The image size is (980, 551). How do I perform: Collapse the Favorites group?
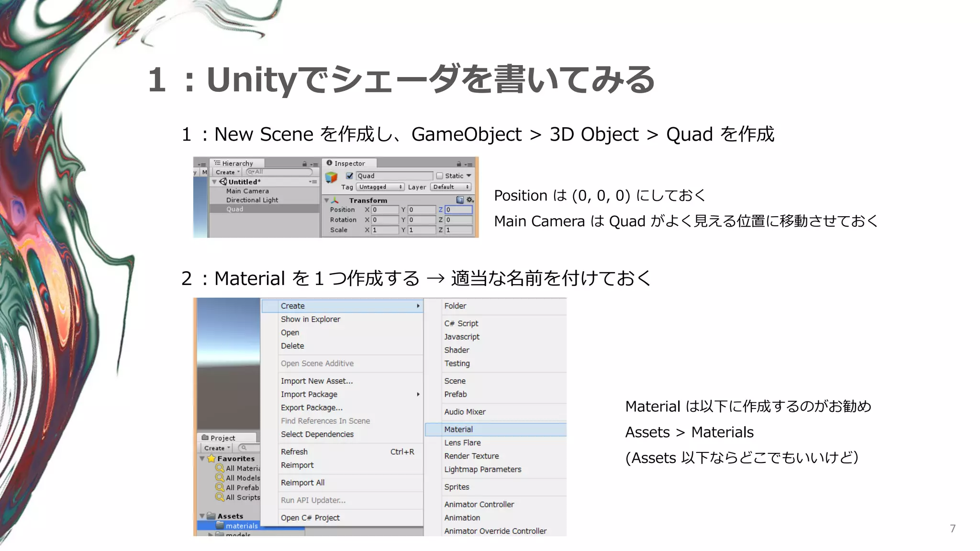pos(202,458)
